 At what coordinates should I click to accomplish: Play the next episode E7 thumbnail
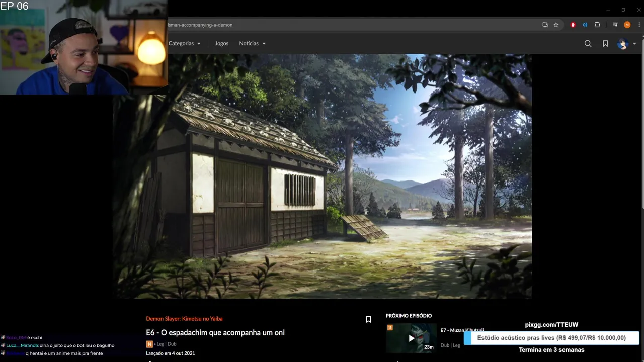411,338
